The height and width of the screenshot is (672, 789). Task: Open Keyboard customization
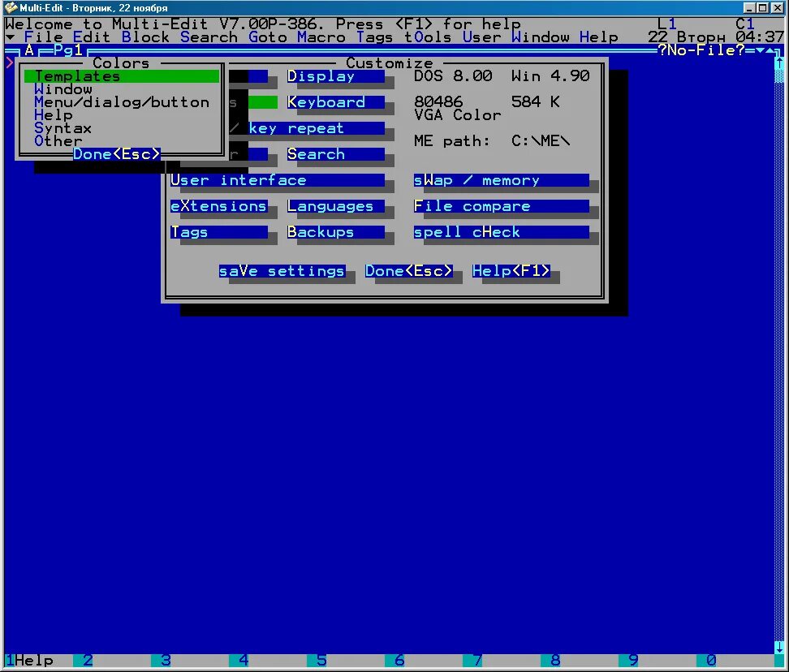[335, 102]
